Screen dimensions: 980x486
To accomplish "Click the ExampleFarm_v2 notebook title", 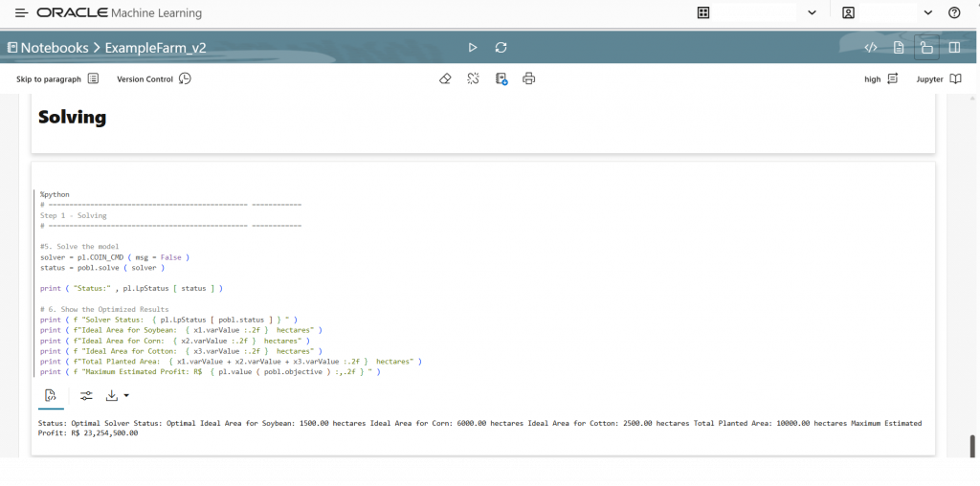I will (156, 48).
